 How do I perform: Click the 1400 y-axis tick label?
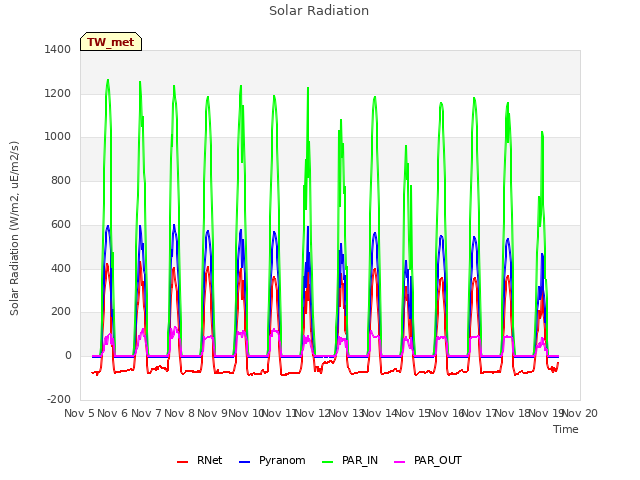click(x=58, y=49)
